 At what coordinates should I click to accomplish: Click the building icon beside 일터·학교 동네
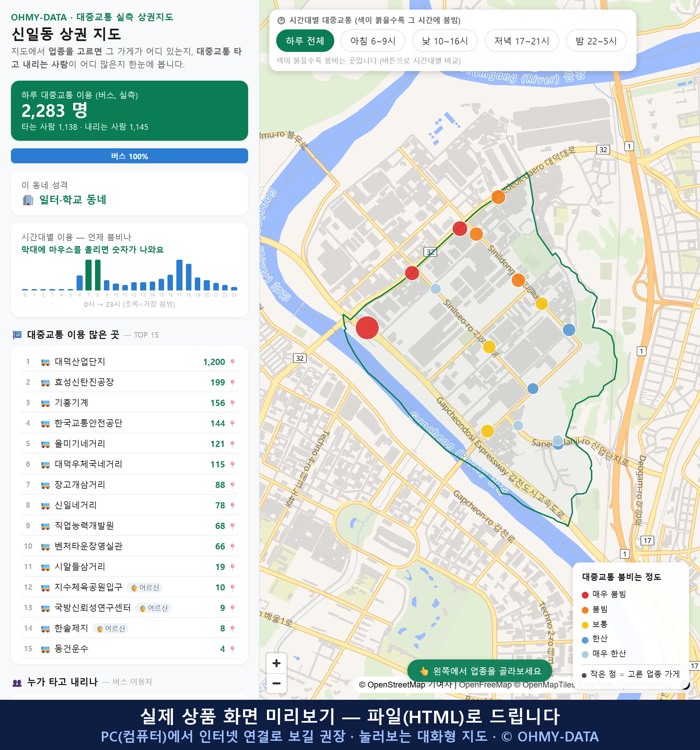(x=28, y=200)
